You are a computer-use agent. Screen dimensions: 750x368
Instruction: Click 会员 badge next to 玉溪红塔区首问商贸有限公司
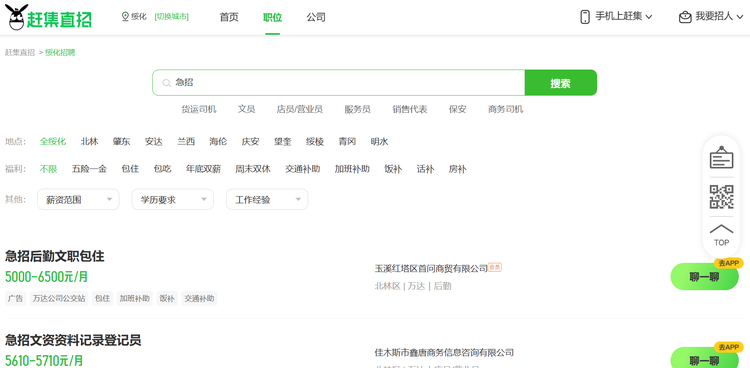coord(495,268)
